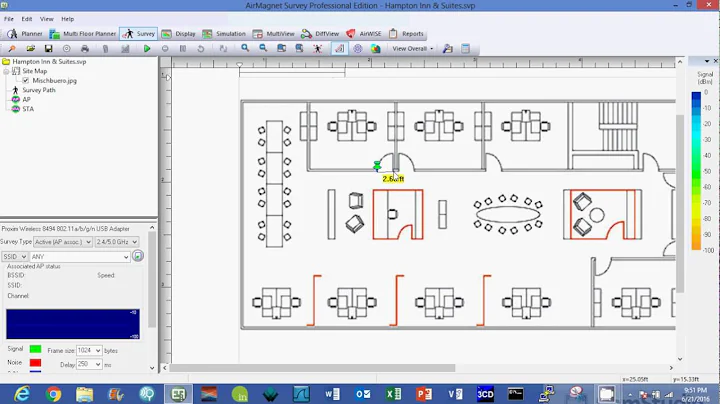Click the print toolbar icon
The image size is (720, 404).
click(x=84, y=48)
